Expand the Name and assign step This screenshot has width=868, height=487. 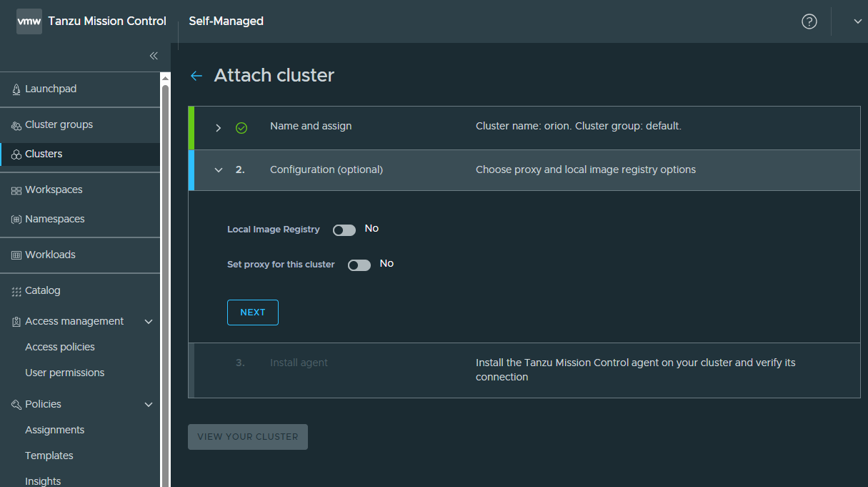(219, 128)
